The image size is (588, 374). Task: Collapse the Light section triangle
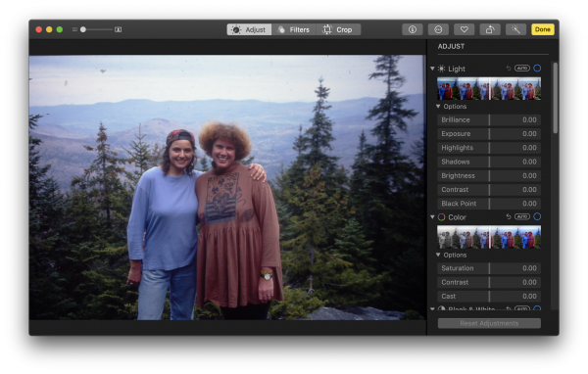click(x=432, y=69)
